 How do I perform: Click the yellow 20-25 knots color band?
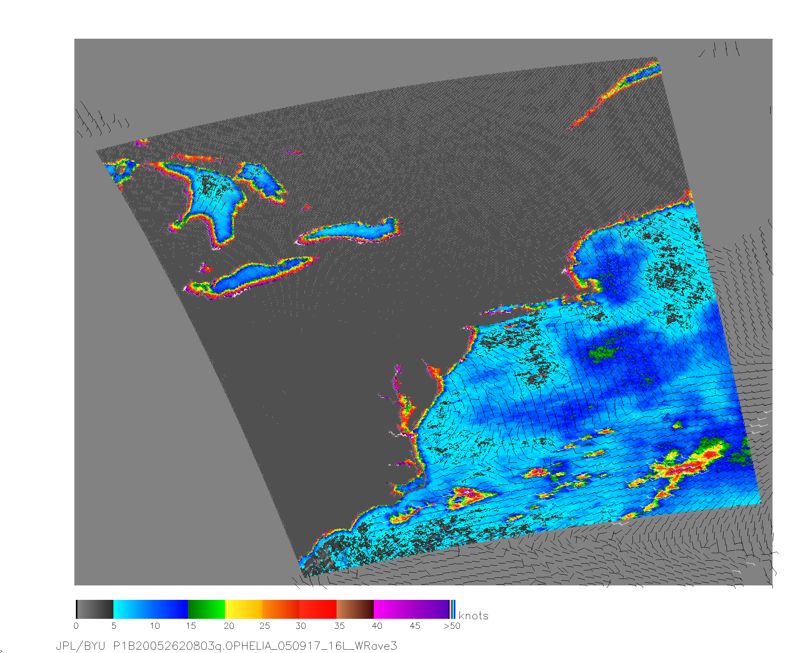(x=244, y=609)
